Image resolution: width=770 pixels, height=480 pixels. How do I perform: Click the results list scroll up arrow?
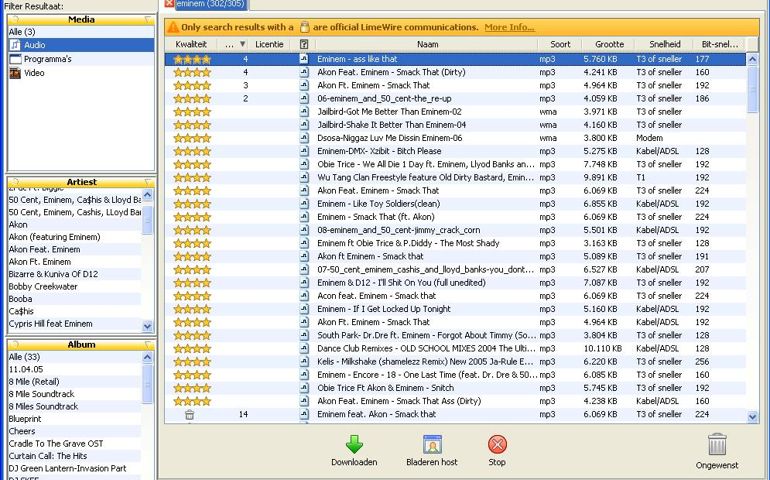pos(752,59)
